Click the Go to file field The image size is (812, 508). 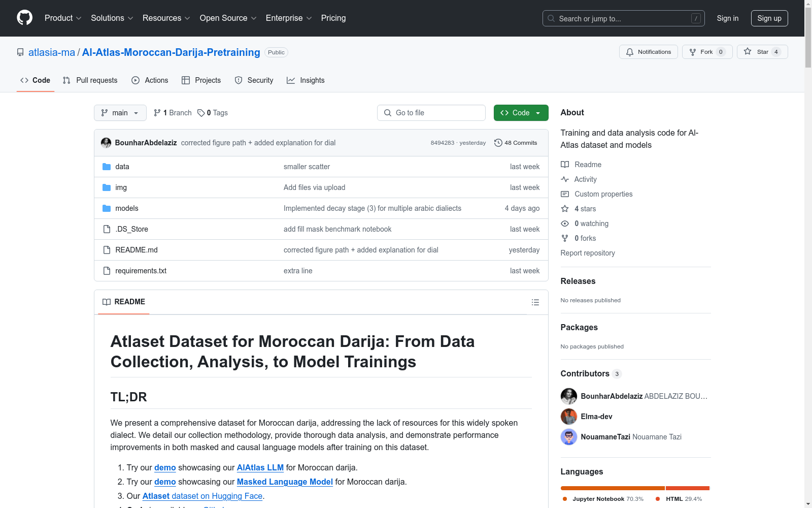[431, 113]
